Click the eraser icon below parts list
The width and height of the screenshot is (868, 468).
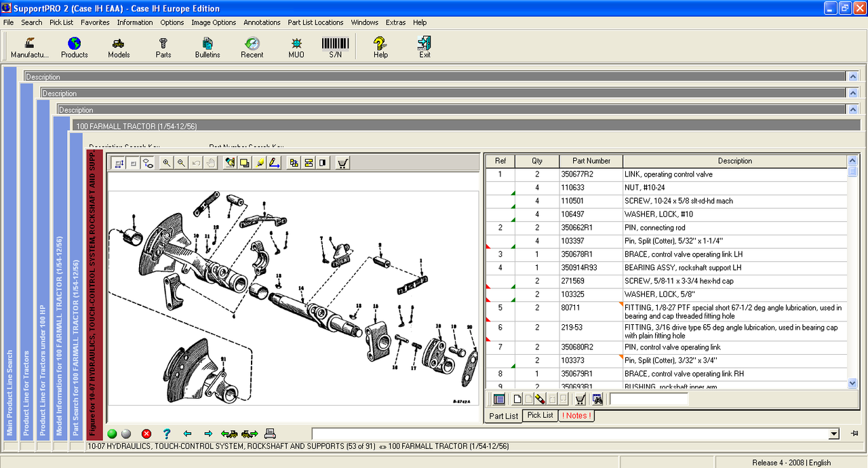point(540,399)
